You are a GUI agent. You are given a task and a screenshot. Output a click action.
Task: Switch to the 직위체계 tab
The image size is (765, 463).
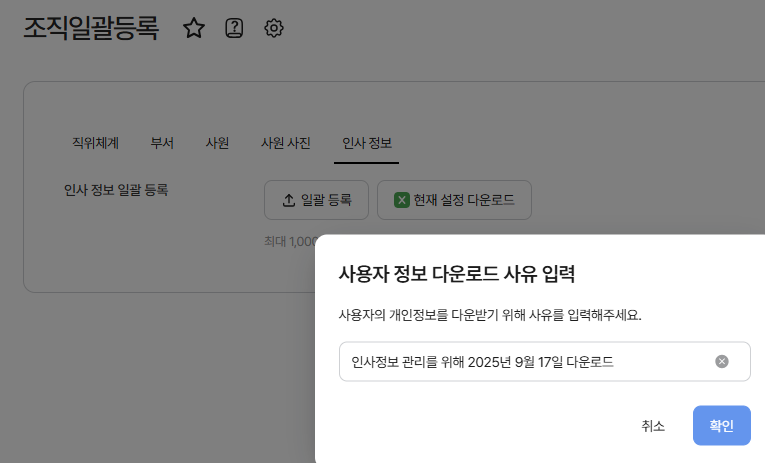pyautogui.click(x=96, y=143)
